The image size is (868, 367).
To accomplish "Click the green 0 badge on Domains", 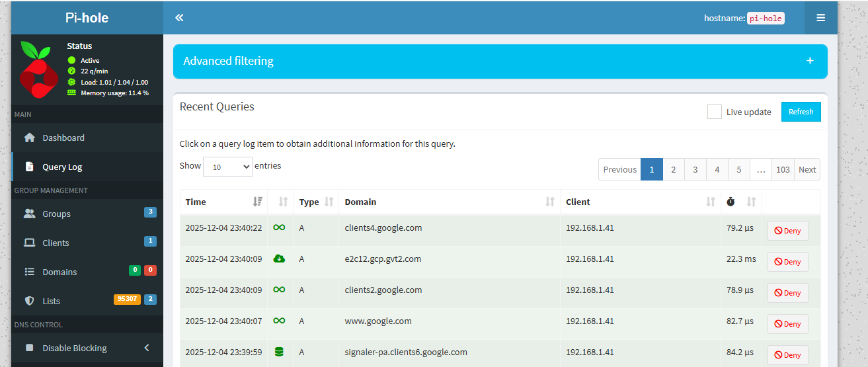I will pos(134,270).
